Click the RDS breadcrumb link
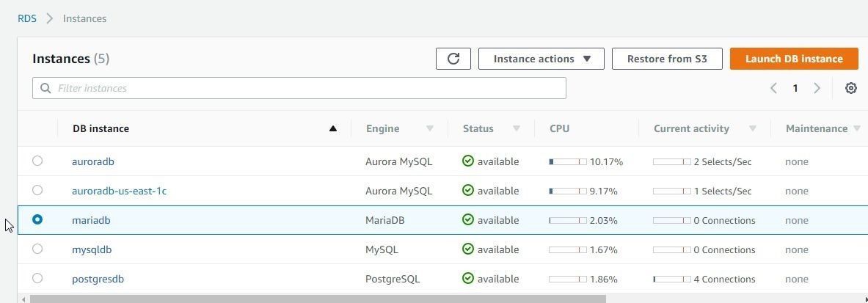Image resolution: width=868 pixels, height=303 pixels. [27, 18]
